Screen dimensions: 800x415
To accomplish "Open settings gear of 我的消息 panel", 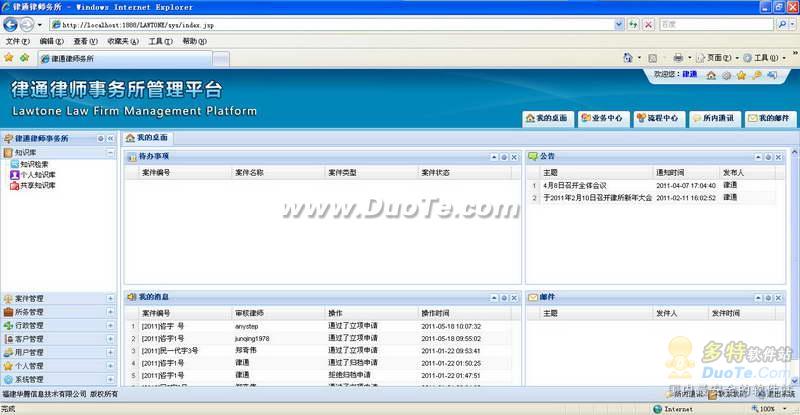I will click(x=504, y=298).
